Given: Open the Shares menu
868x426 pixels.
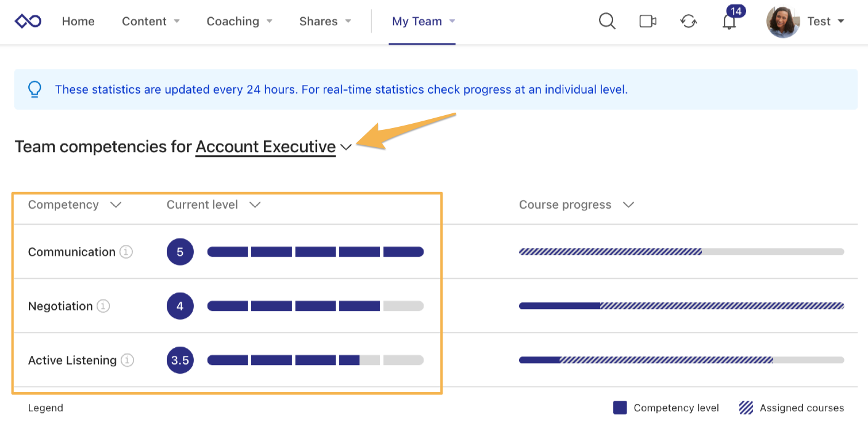Looking at the screenshot, I should pos(324,21).
